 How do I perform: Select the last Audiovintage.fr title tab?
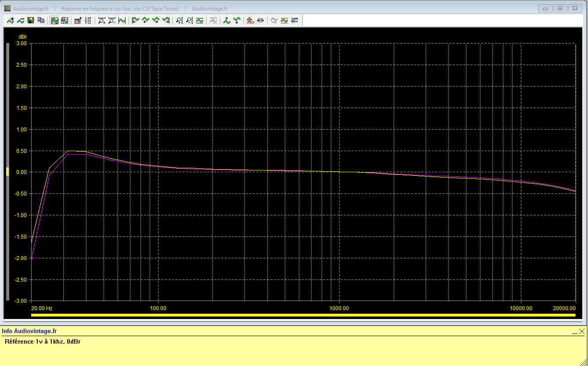coord(210,9)
